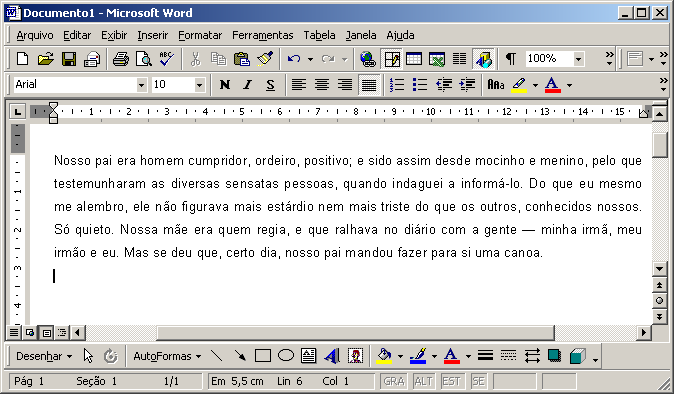Open the Desenhar menu
This screenshot has width=674, height=394.
coord(43,356)
